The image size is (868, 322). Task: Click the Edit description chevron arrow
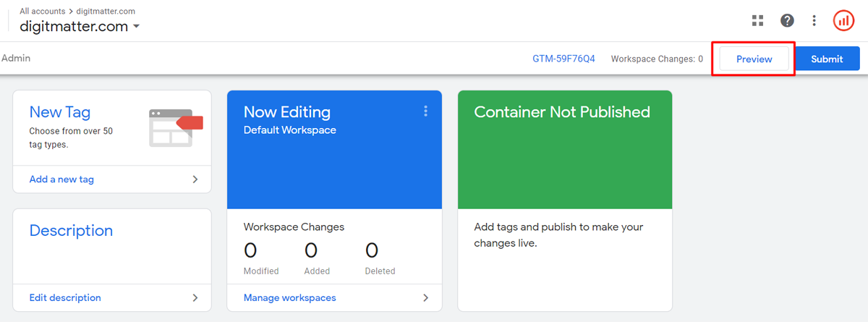coord(195,297)
